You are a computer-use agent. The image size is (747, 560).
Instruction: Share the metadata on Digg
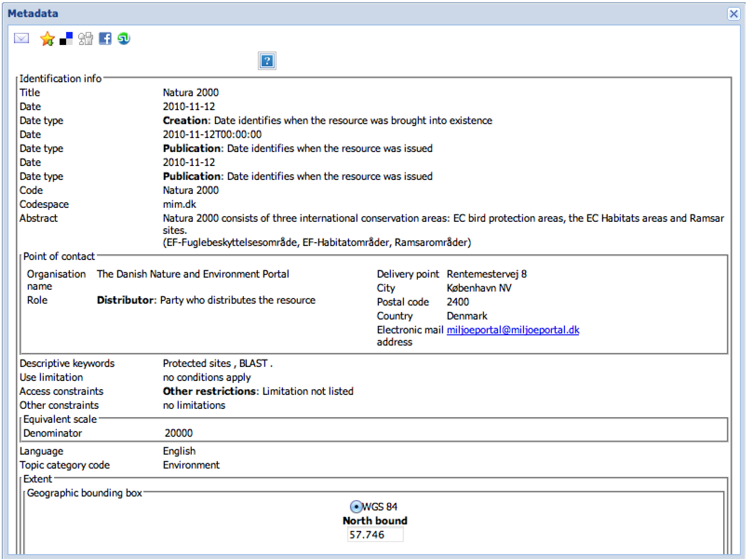tap(86, 38)
